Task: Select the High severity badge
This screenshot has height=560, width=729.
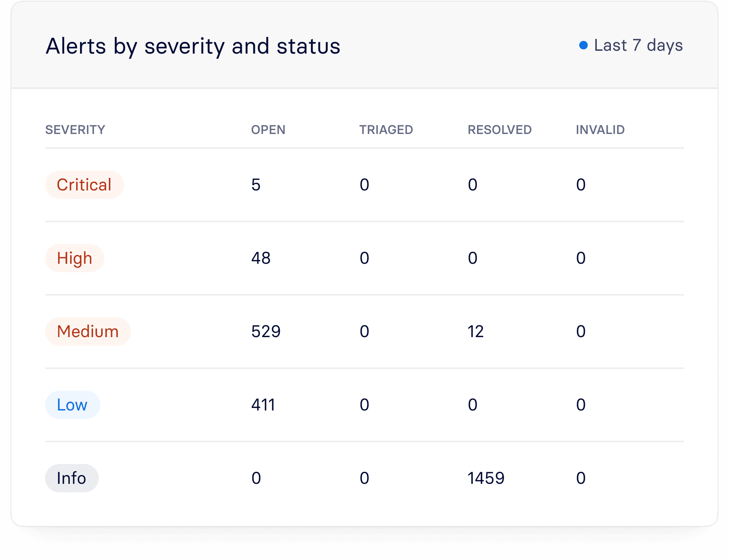Action: 74,258
